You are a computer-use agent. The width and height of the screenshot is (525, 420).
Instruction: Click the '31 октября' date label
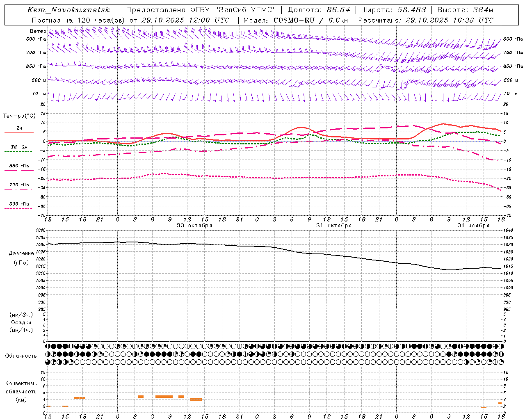click(333, 226)
